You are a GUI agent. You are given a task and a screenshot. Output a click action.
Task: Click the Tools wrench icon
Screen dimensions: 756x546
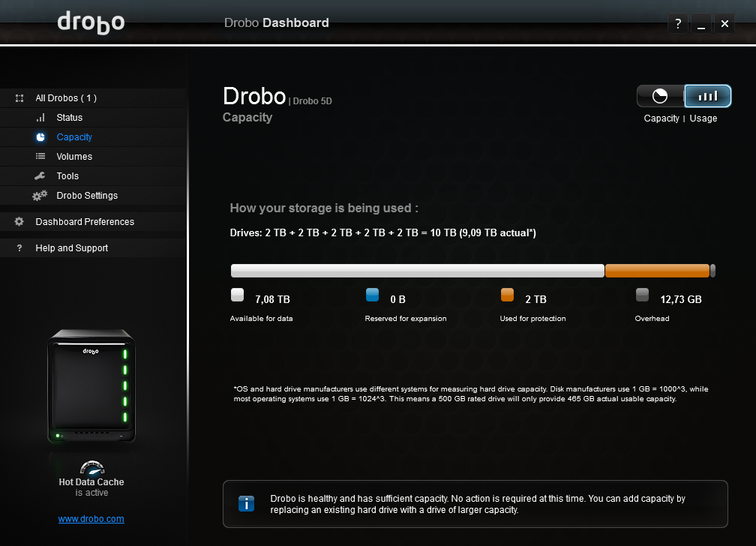(40, 176)
